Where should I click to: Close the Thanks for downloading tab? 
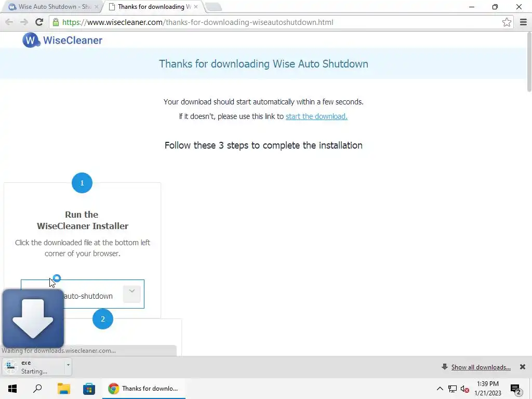196,7
